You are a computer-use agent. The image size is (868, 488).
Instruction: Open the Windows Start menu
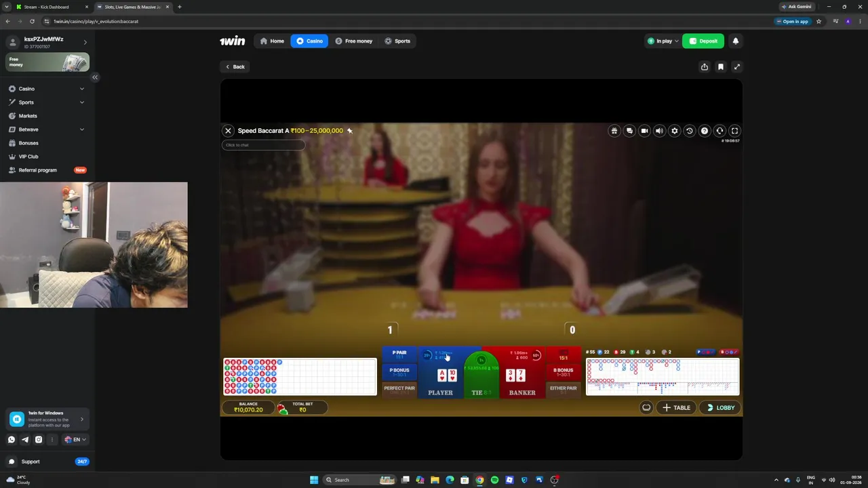tap(314, 480)
